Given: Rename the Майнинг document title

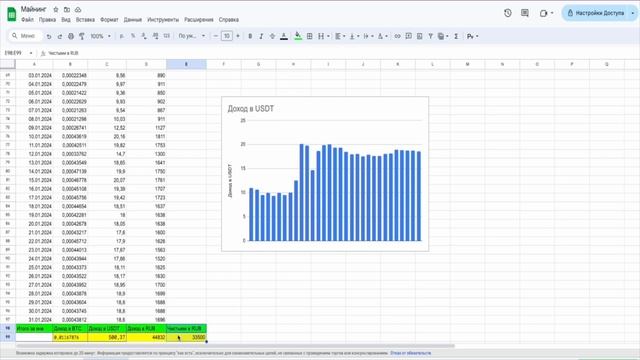Looking at the screenshot, I should point(34,9).
